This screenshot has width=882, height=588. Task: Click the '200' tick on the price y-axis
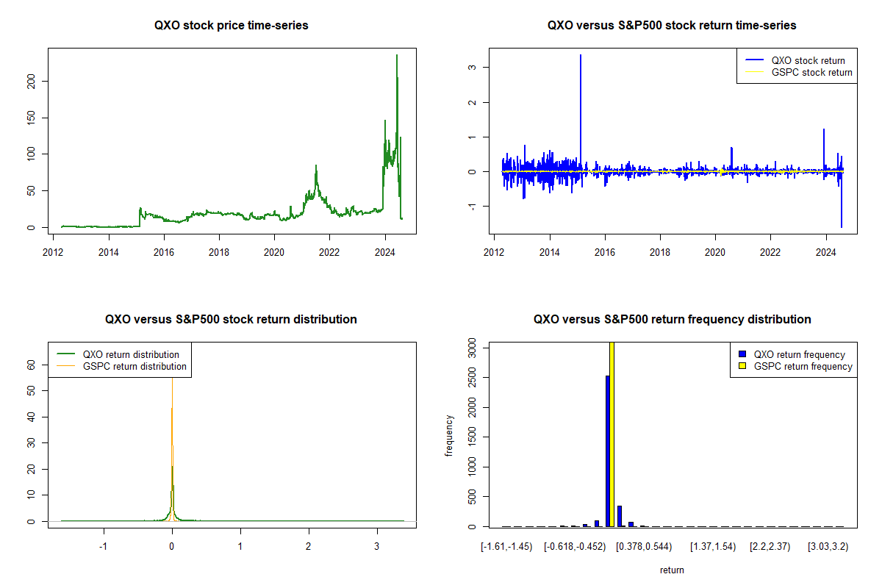point(32,80)
